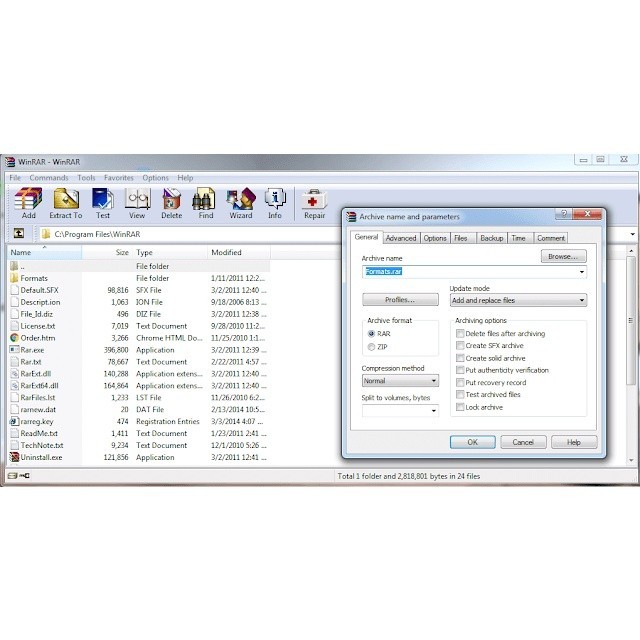640x640 pixels.
Task: Open the Commands menu
Action: [x=49, y=178]
